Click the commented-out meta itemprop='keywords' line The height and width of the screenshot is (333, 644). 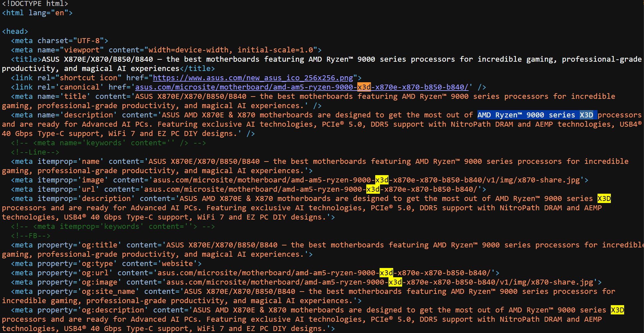[113, 227]
